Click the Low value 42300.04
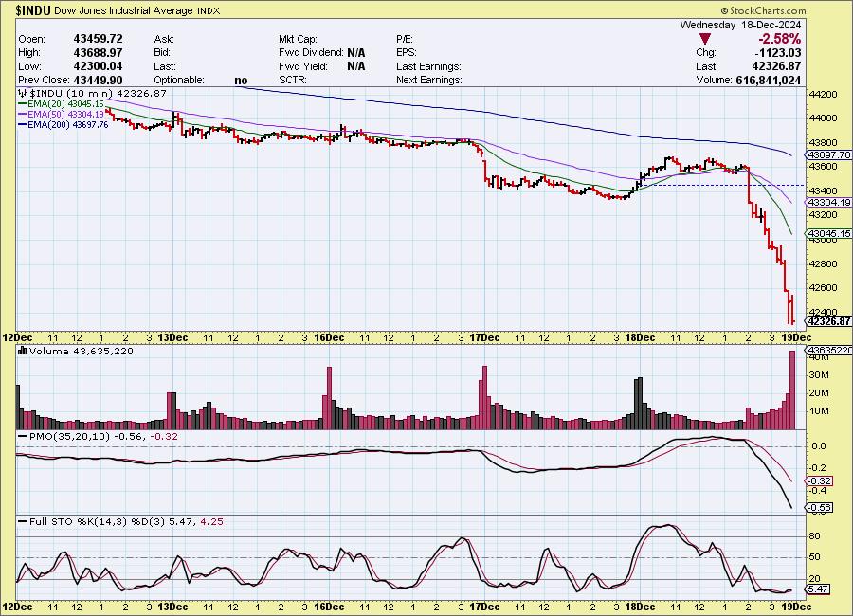The image size is (853, 616). click(x=98, y=66)
